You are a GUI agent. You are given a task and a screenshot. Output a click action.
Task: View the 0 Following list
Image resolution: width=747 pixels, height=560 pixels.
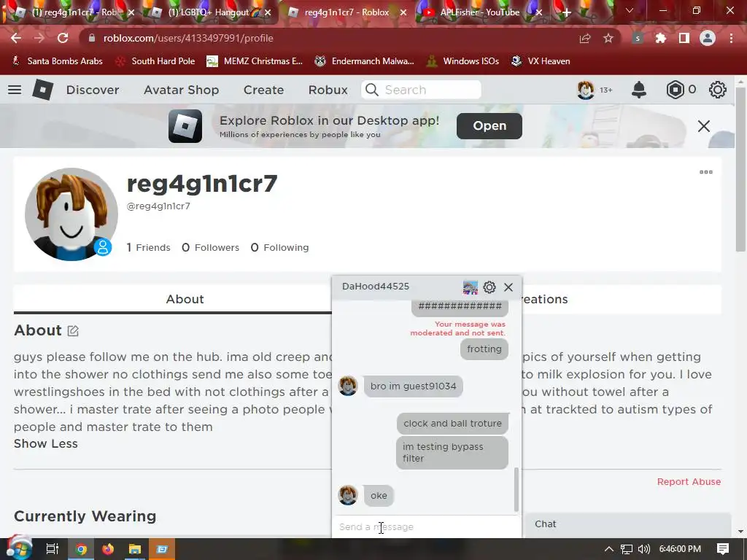tap(279, 248)
